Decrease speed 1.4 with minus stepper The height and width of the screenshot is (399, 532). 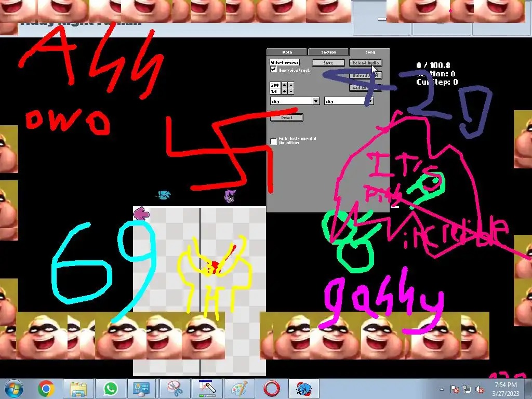pos(291,91)
